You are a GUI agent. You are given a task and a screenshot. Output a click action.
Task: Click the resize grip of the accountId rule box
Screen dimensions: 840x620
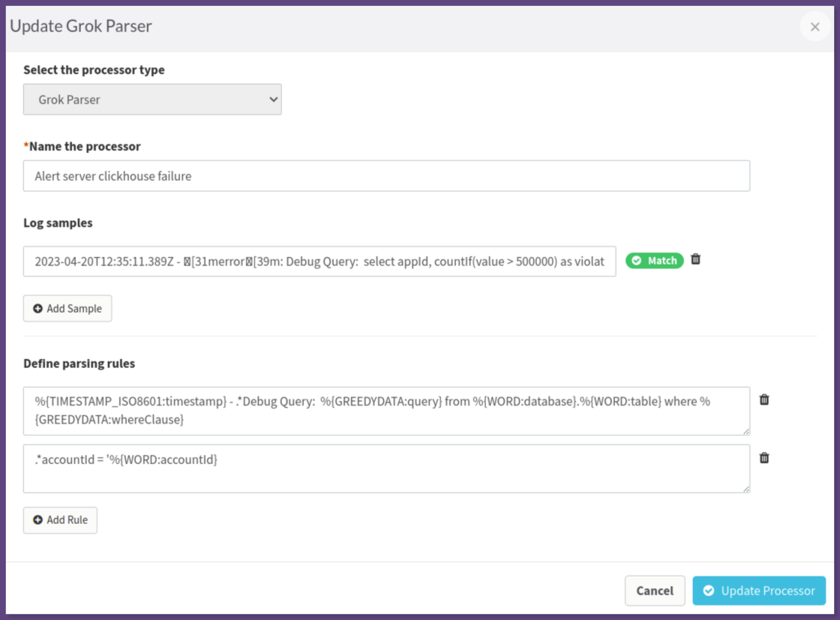pos(747,490)
